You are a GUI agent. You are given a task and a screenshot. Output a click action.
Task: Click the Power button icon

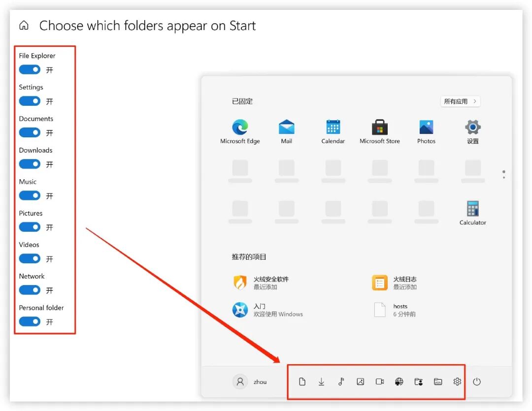tap(477, 382)
